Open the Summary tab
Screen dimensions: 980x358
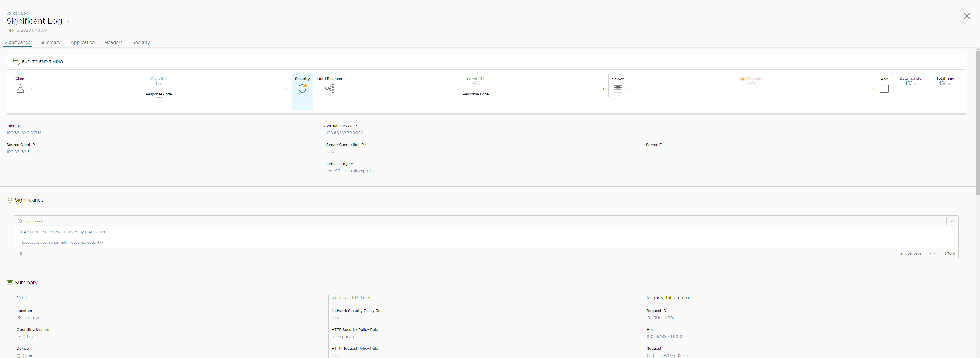click(x=50, y=42)
